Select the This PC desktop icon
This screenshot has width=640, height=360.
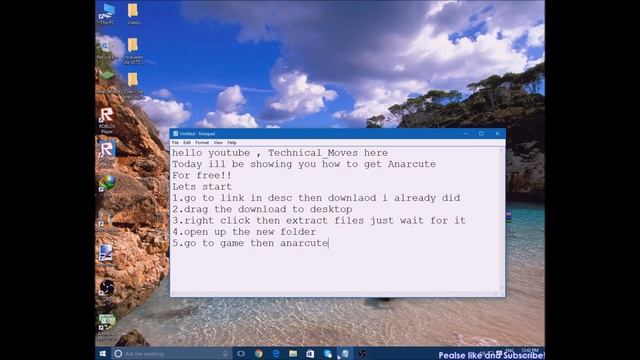(x=107, y=14)
